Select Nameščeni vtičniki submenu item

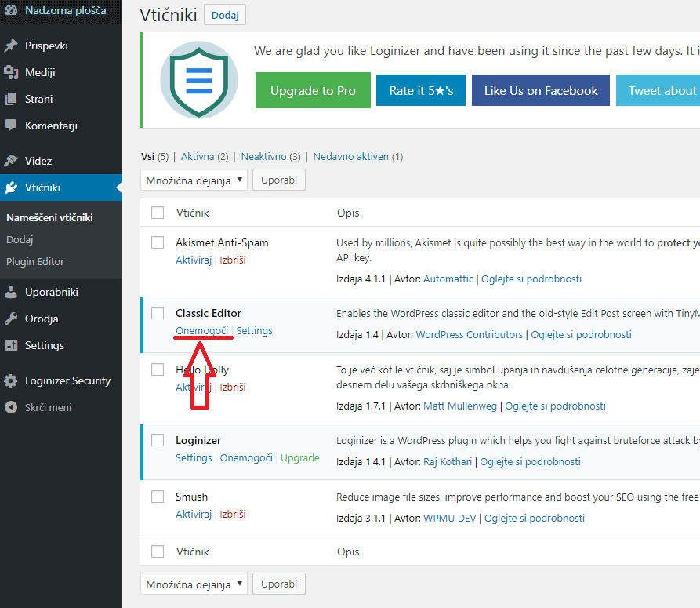49,217
